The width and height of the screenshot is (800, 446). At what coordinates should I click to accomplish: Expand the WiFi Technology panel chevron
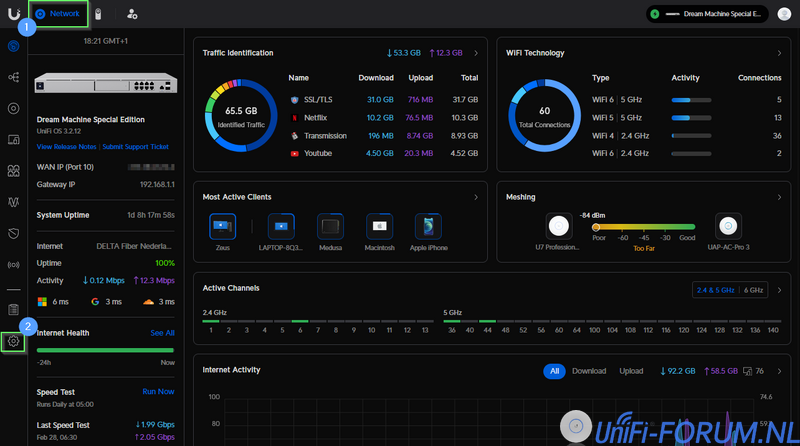coord(779,53)
